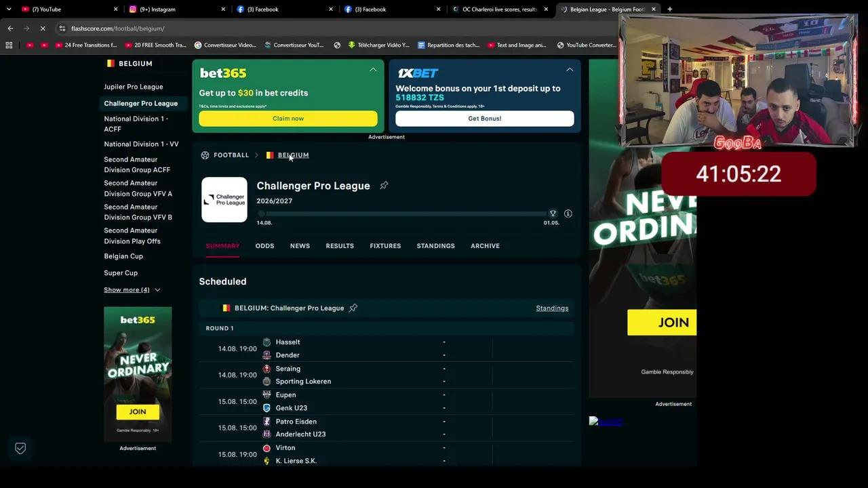Viewport: 868px width, 488px height.
Task: Close the Belgian League tab
Action: [654, 9]
